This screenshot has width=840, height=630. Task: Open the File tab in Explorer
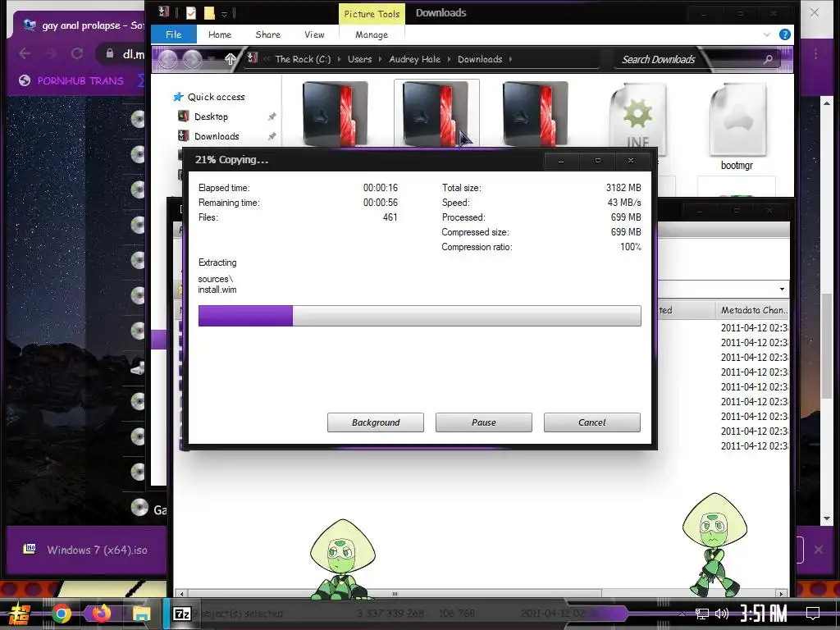click(174, 34)
